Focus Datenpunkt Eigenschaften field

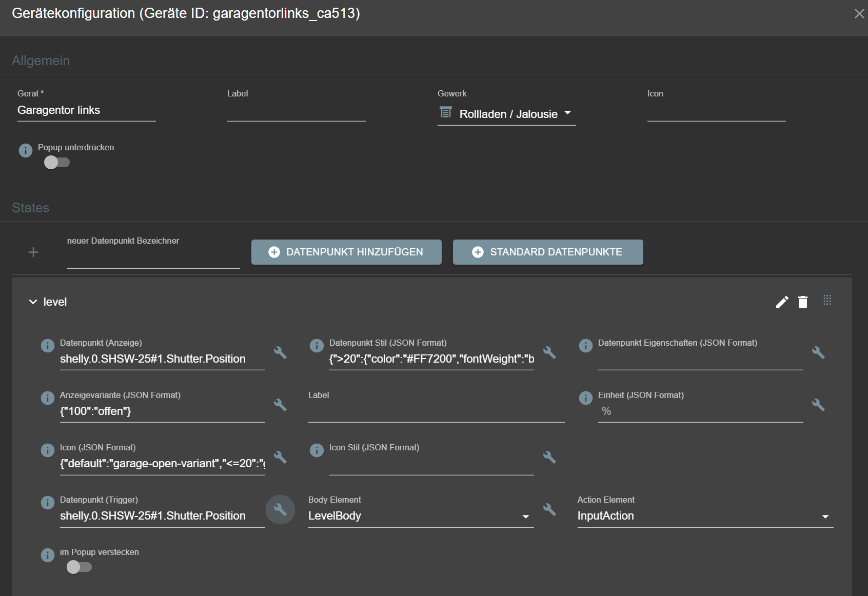[700, 359]
